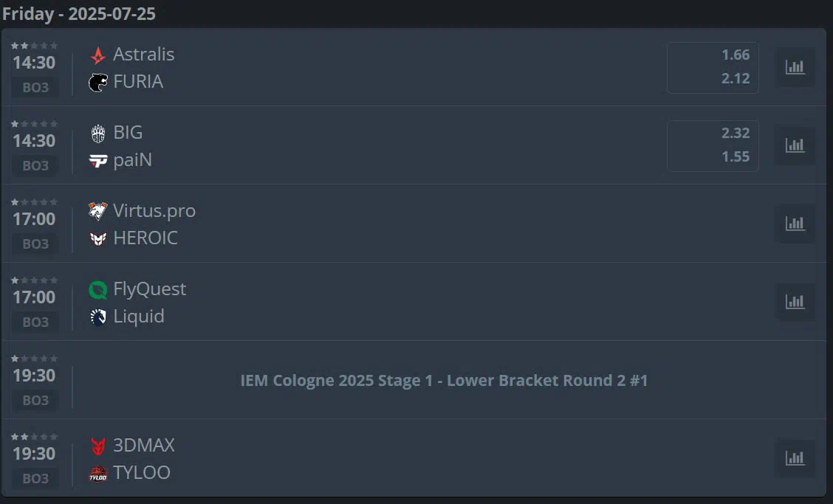Open stats chart for FlyQuest vs Liquid
833x504 pixels.
pyautogui.click(x=795, y=302)
